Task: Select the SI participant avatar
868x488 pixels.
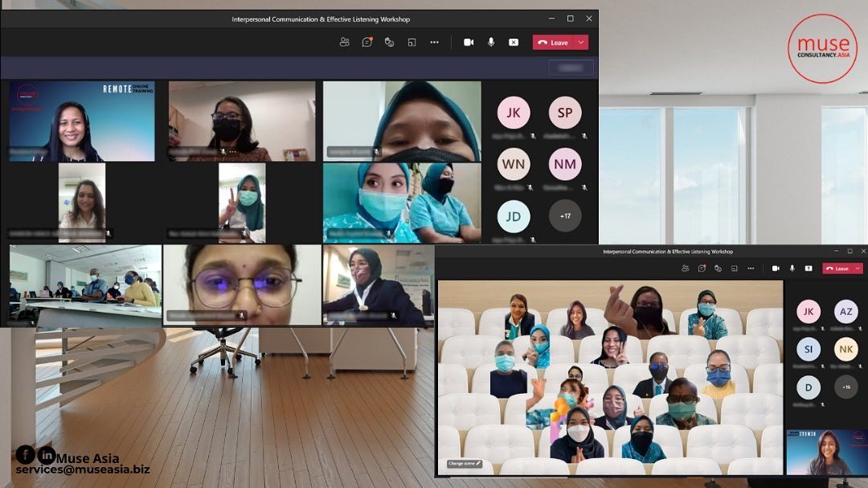Action: (809, 349)
